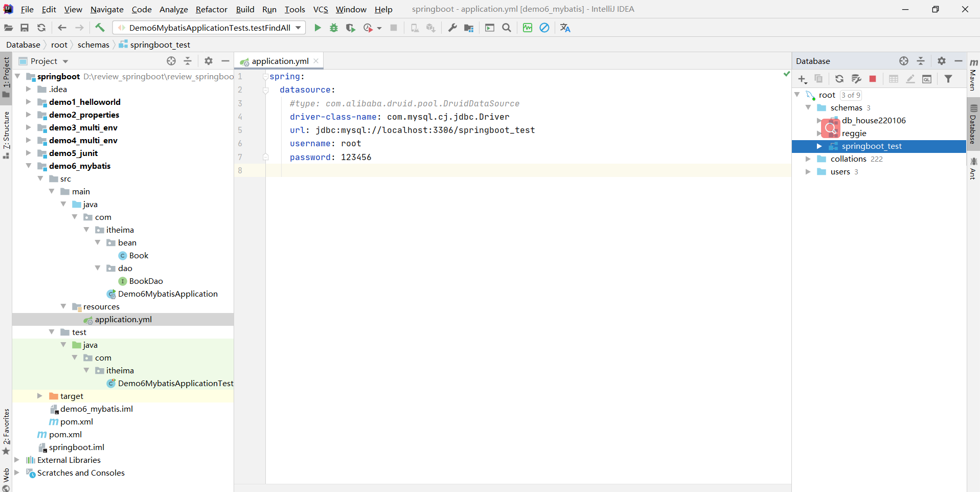
Task: Toggle the Maven tool window
Action: (x=973, y=75)
